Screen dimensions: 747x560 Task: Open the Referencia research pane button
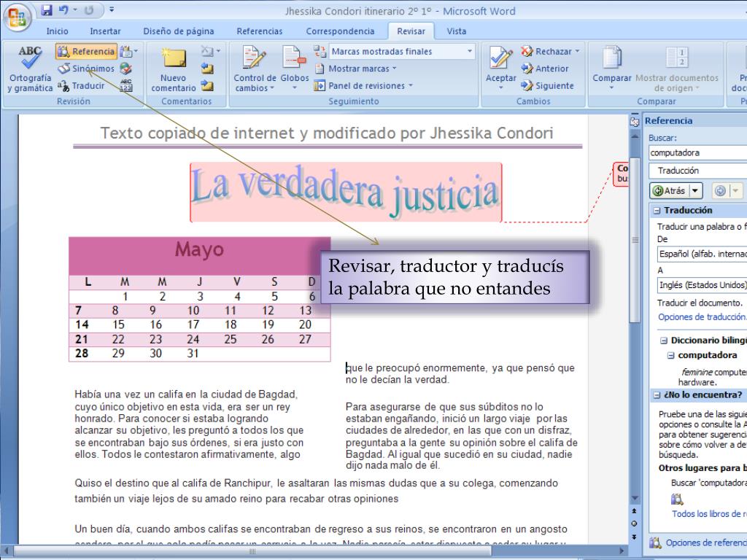[x=86, y=52]
